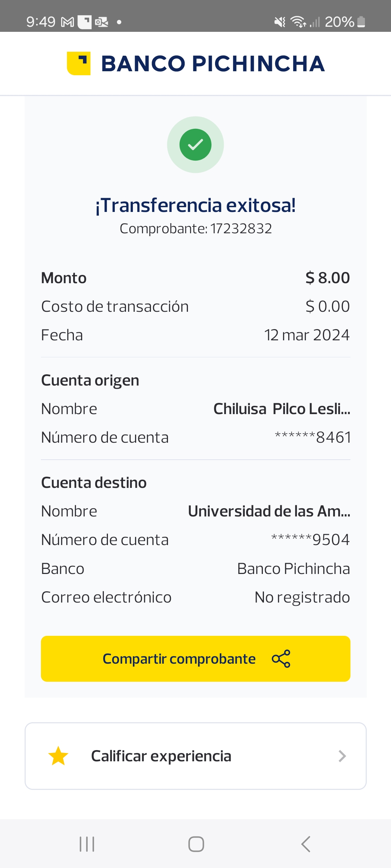Tap the truncated destination name Universidad de las Am...
The width and height of the screenshot is (391, 868).
click(x=269, y=511)
